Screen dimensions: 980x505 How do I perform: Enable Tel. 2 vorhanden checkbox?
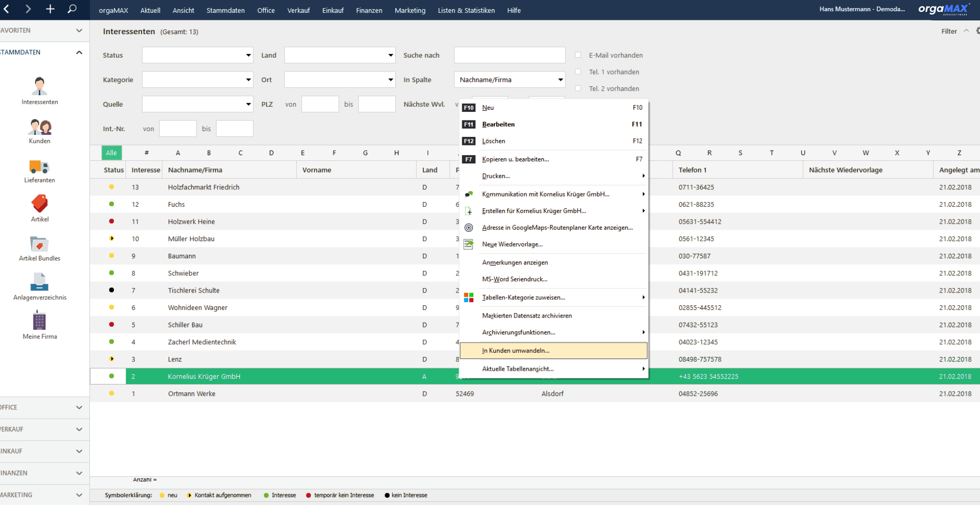tap(578, 88)
